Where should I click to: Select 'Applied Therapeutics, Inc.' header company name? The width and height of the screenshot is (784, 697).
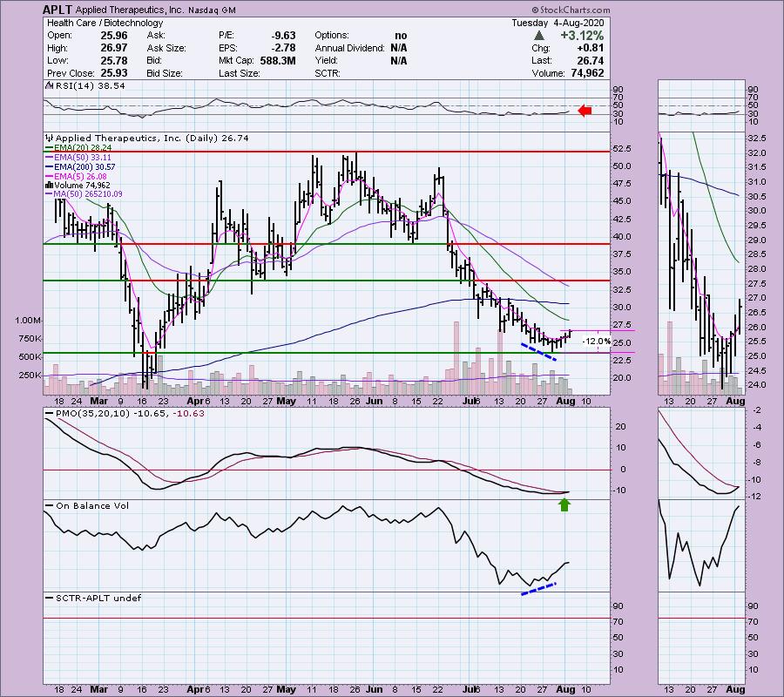pyautogui.click(x=130, y=10)
